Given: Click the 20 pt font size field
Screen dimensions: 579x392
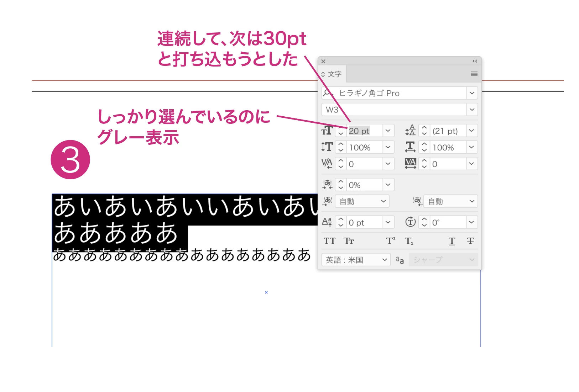Looking at the screenshot, I should point(365,131).
